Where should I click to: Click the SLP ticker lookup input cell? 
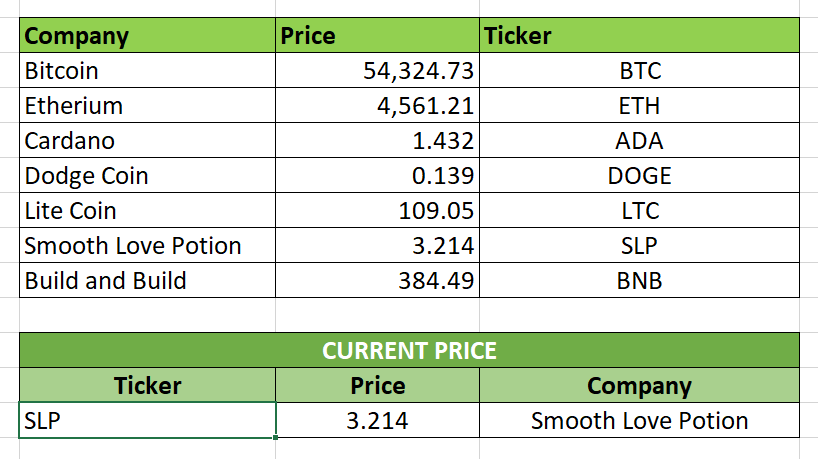tap(147, 420)
